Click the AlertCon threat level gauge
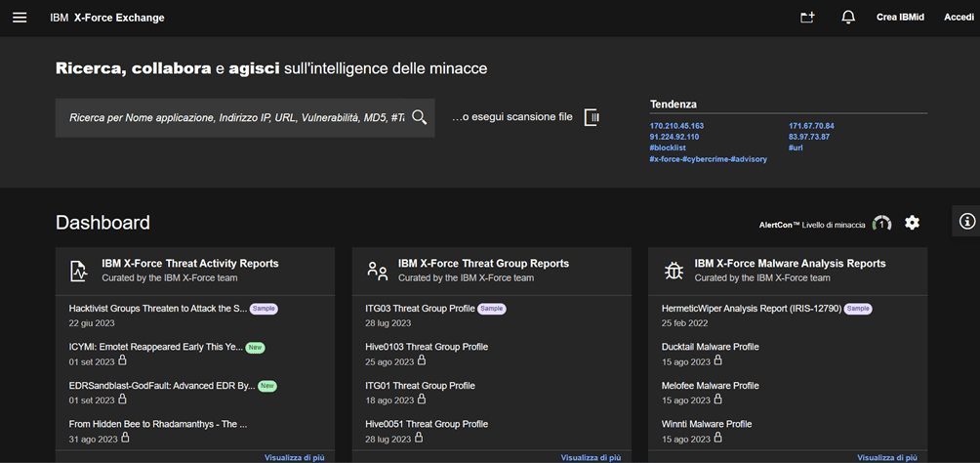This screenshot has height=463, width=980. coord(881,224)
